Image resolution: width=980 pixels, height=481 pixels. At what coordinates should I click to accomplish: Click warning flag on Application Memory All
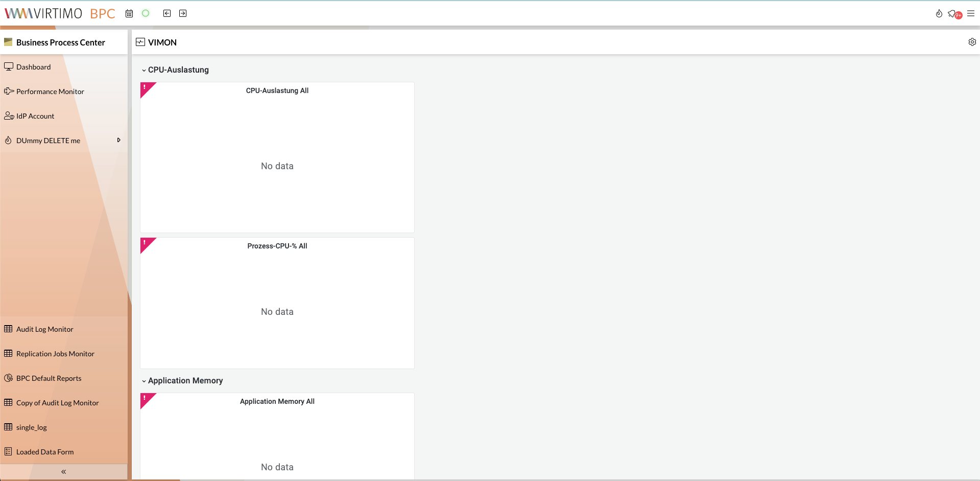[146, 399]
